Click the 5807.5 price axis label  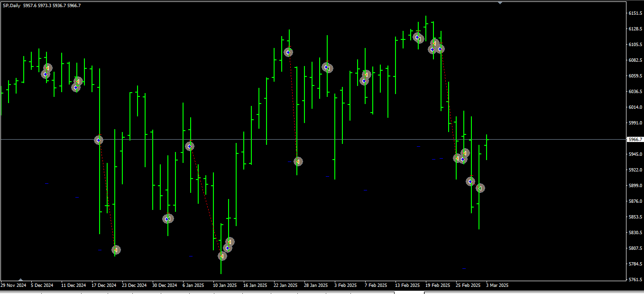click(635, 248)
